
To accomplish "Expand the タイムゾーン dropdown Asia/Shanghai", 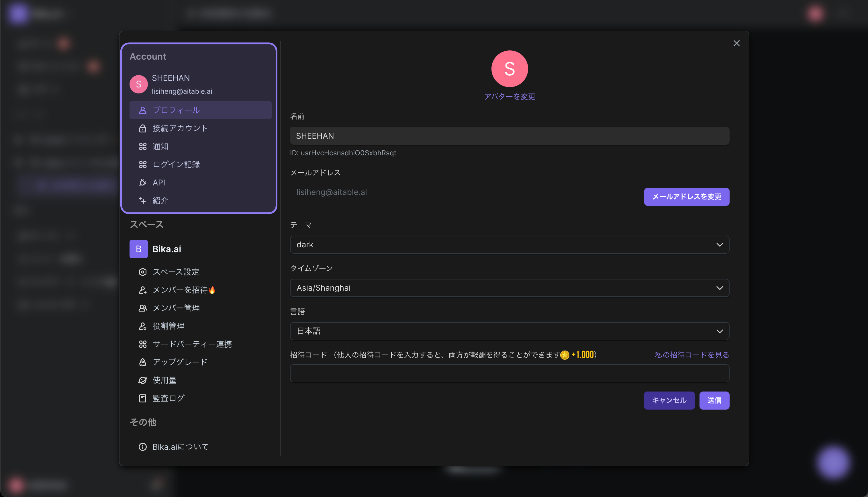I will coord(510,288).
